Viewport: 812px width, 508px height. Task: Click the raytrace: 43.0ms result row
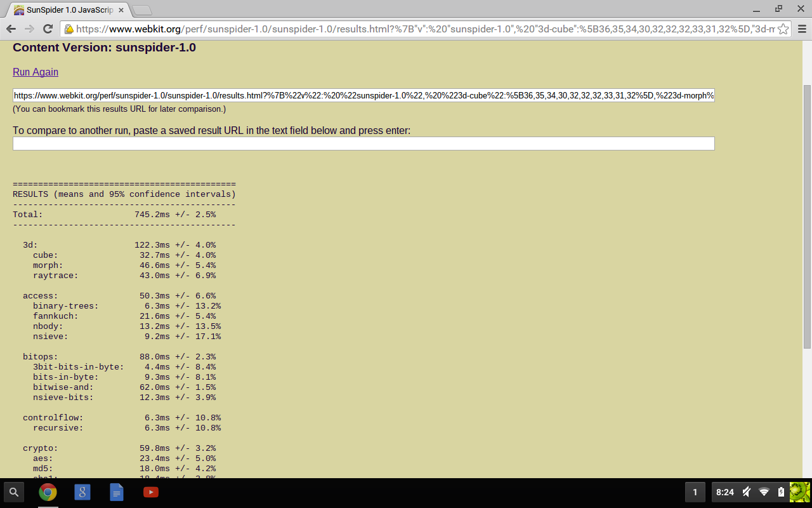(124, 276)
